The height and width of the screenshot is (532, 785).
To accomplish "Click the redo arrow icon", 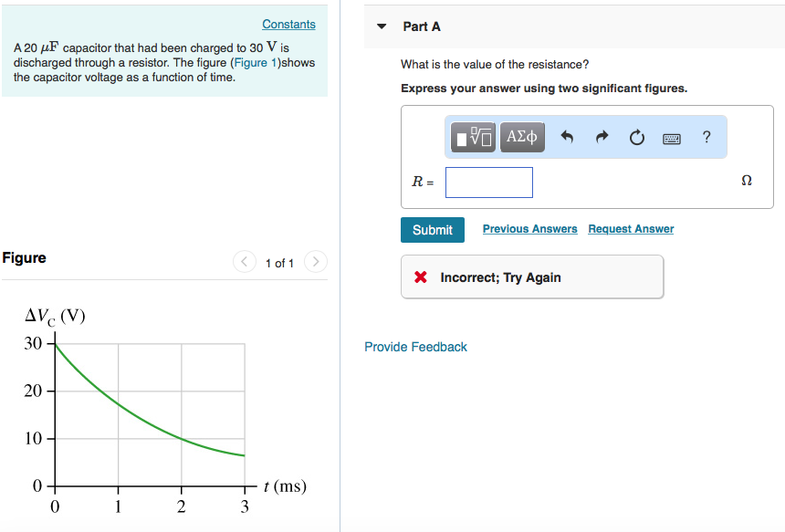I will point(602,138).
